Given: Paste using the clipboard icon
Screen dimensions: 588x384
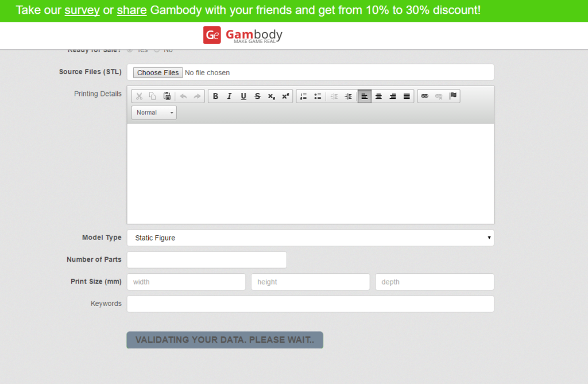Looking at the screenshot, I should [167, 96].
